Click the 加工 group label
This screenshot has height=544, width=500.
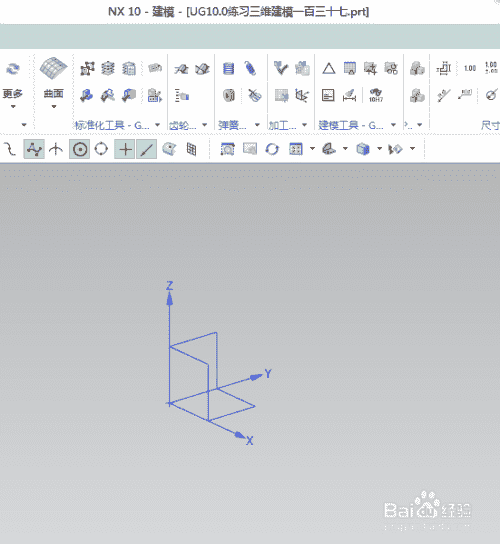(x=282, y=125)
